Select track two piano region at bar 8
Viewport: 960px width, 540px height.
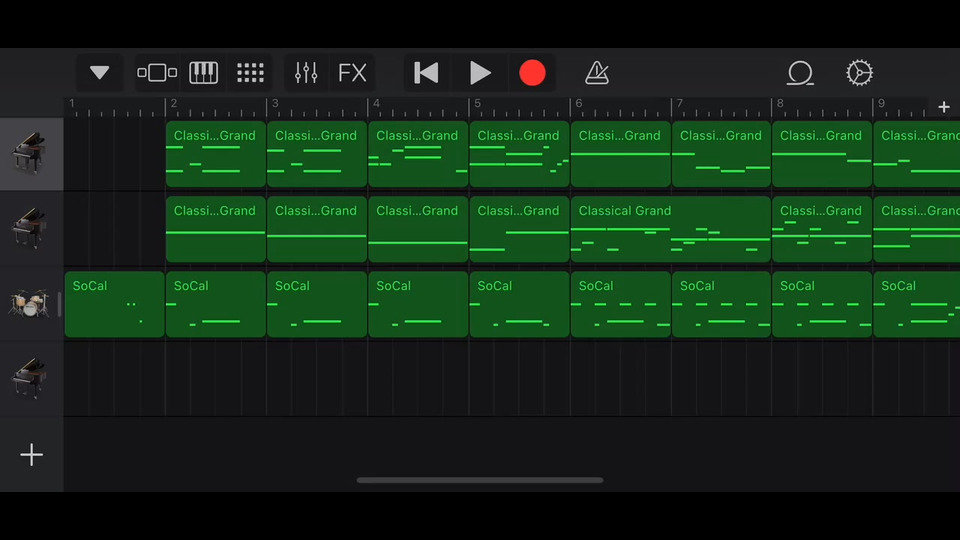pos(822,229)
